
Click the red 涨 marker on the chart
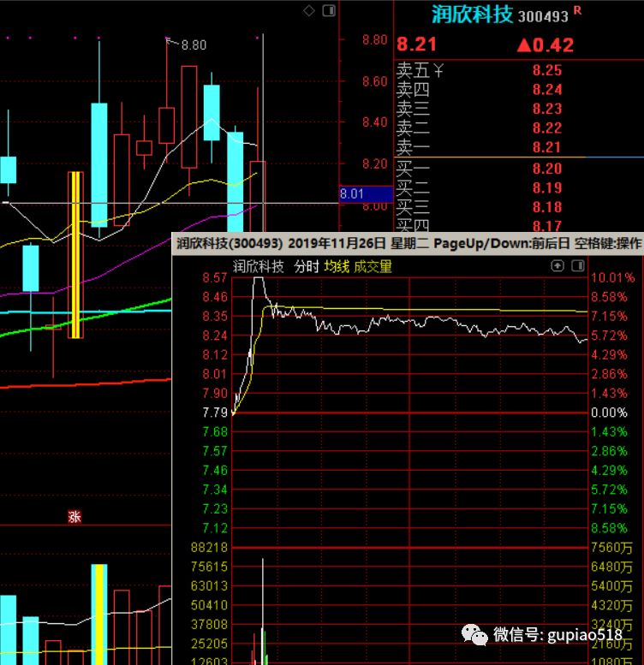tap(75, 516)
